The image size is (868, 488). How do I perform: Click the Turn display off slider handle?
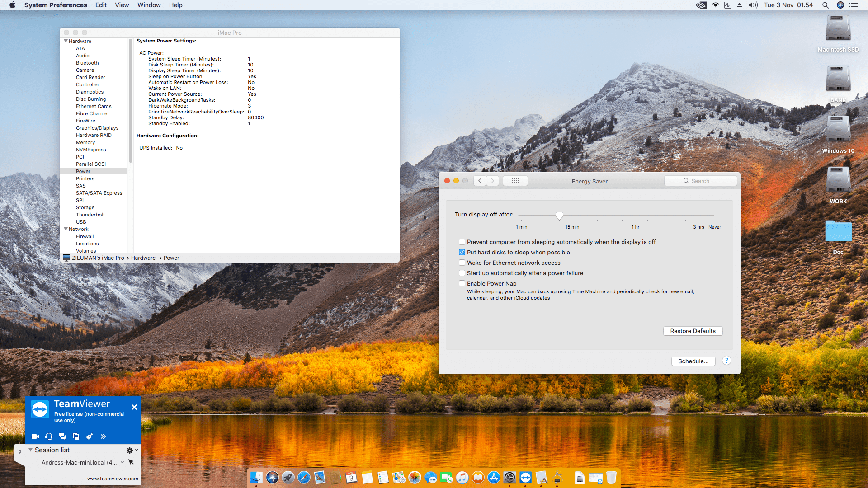pyautogui.click(x=559, y=216)
